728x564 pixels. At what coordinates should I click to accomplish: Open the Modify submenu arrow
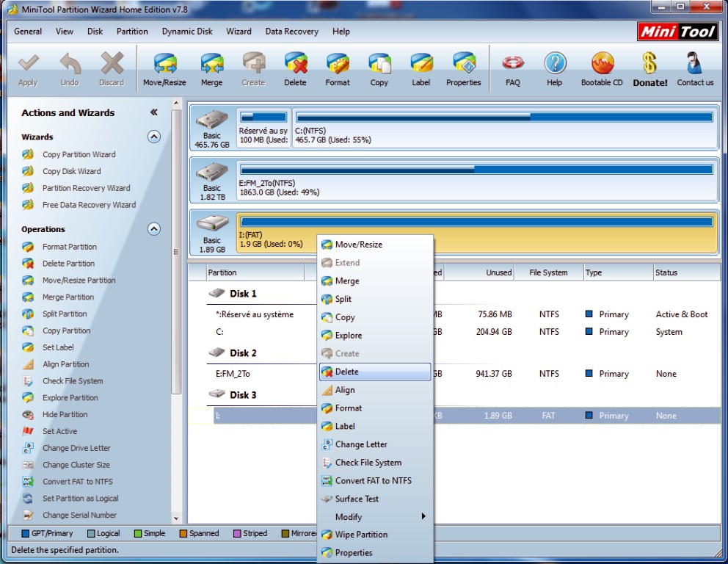click(423, 516)
